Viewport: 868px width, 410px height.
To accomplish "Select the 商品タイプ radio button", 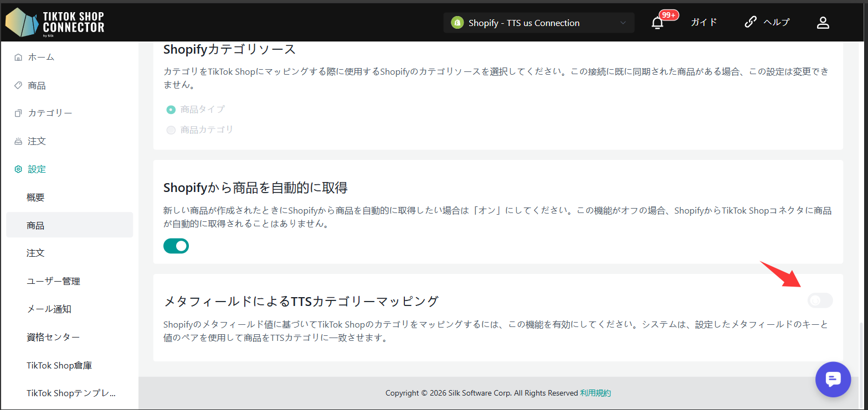I will 171,110.
